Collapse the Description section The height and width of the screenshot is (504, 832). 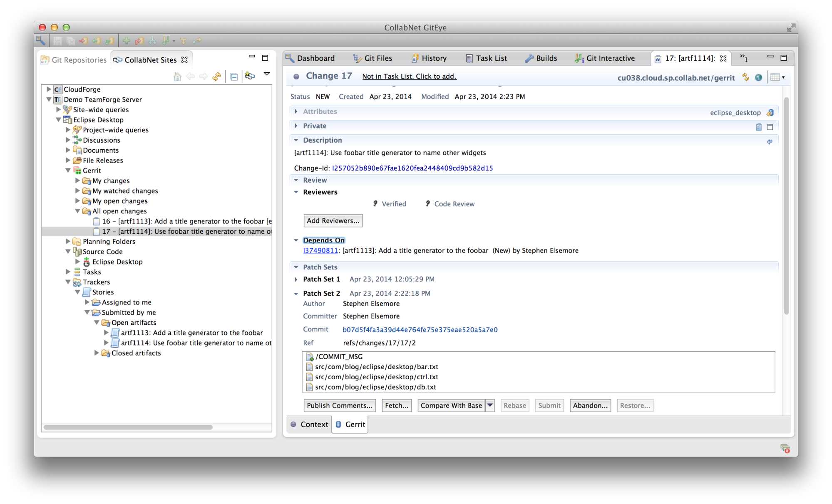pos(296,140)
